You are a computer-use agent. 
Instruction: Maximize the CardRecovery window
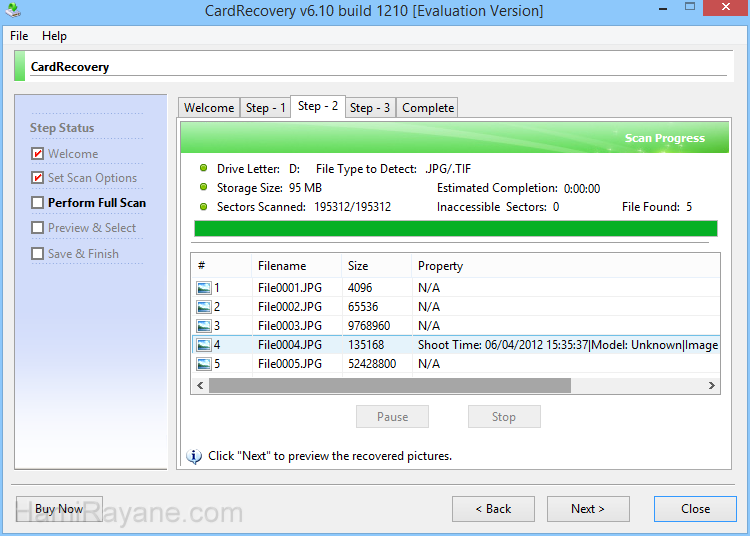(x=690, y=7)
